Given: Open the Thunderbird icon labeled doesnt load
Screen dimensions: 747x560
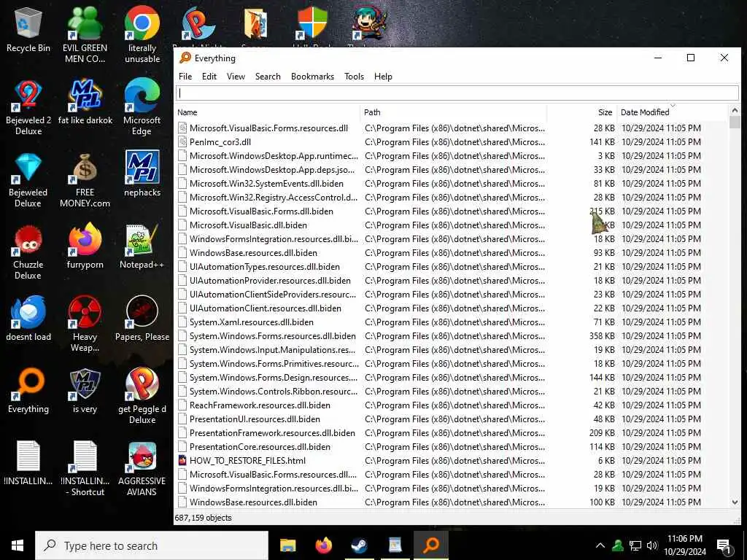Looking at the screenshot, I should [x=28, y=319].
